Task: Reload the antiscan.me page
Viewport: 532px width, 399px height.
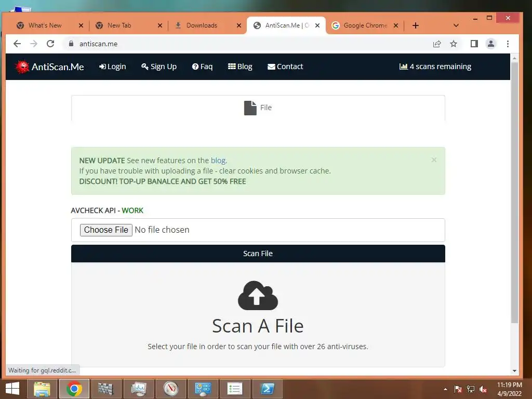Action: point(50,44)
